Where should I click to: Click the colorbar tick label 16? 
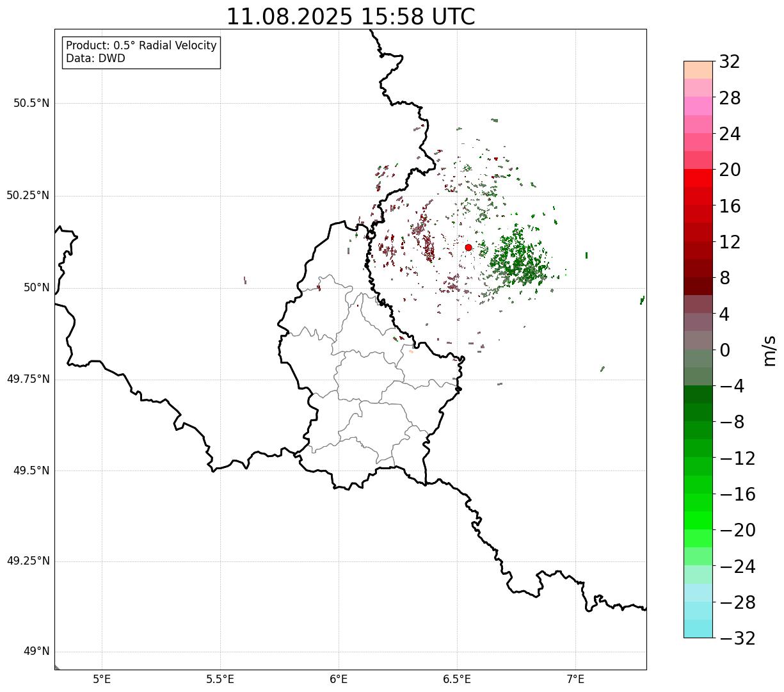tap(730, 207)
